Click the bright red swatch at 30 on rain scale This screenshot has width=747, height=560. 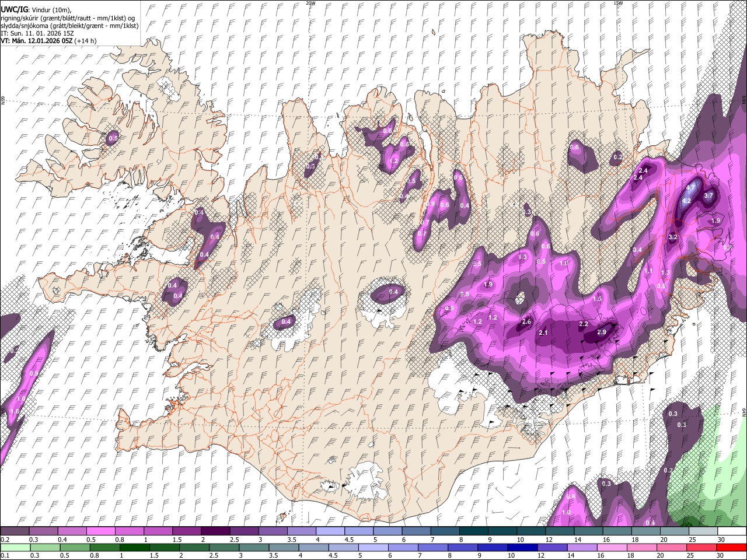[x=732, y=547]
